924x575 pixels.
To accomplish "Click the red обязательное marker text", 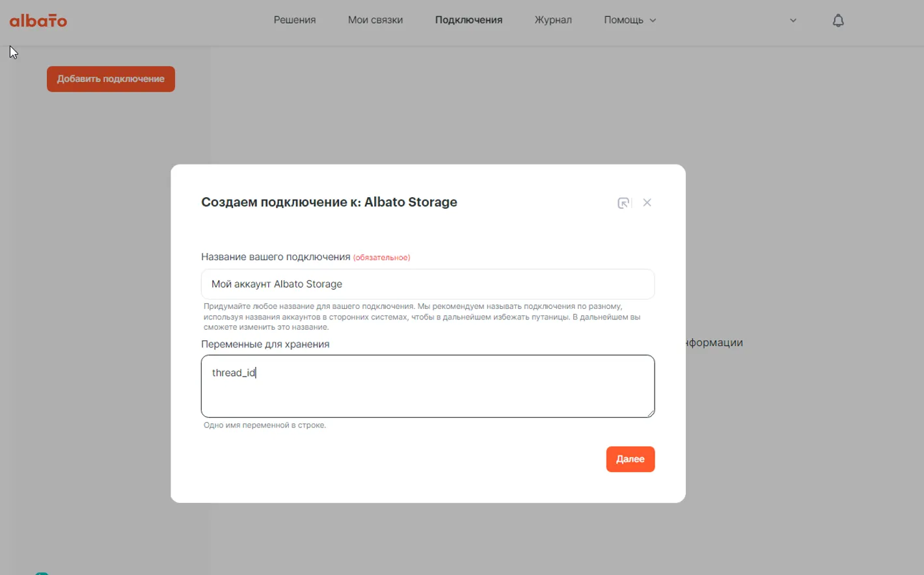I will 381,258.
